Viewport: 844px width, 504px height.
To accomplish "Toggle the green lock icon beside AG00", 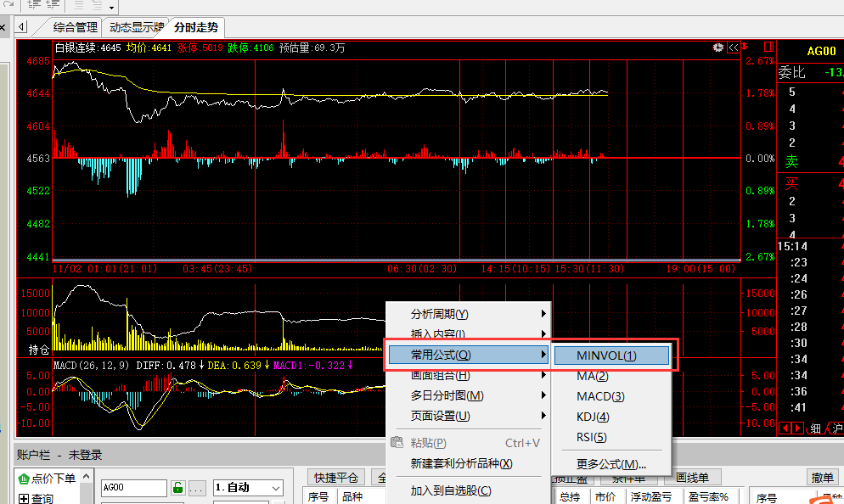I will click(x=178, y=488).
